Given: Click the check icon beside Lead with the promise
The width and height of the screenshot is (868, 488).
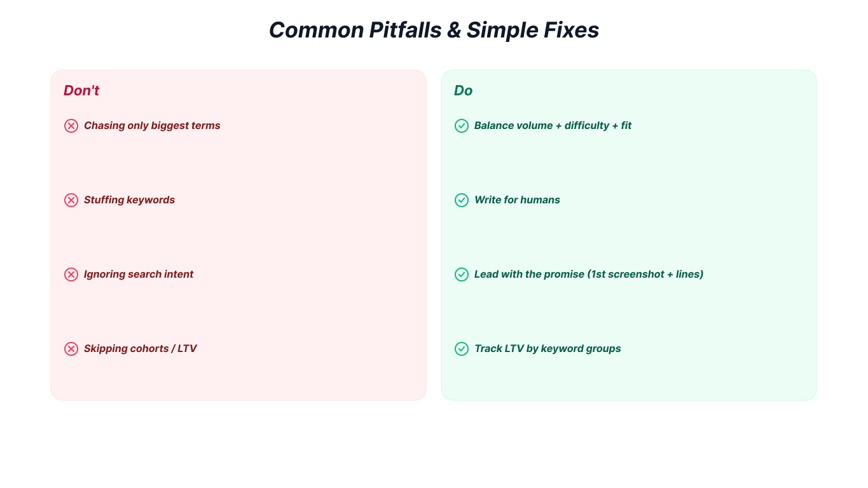Looking at the screenshot, I should point(462,274).
